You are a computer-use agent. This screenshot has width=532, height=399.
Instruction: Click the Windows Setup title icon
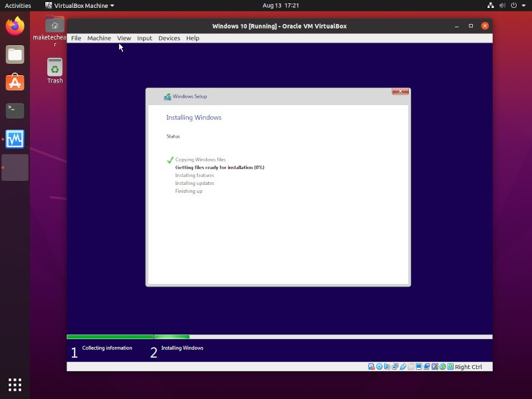(168, 96)
